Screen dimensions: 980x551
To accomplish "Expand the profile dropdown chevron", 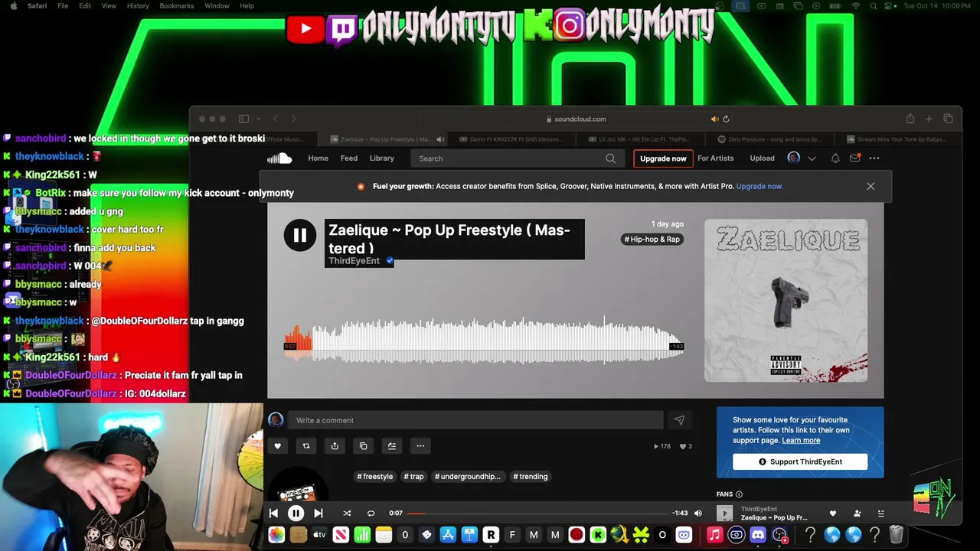I will (x=812, y=158).
